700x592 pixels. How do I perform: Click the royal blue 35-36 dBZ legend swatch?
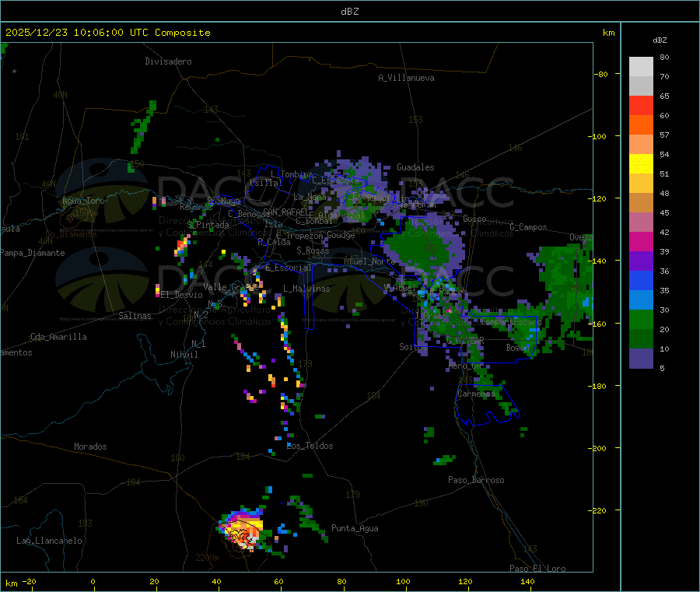pos(641,280)
